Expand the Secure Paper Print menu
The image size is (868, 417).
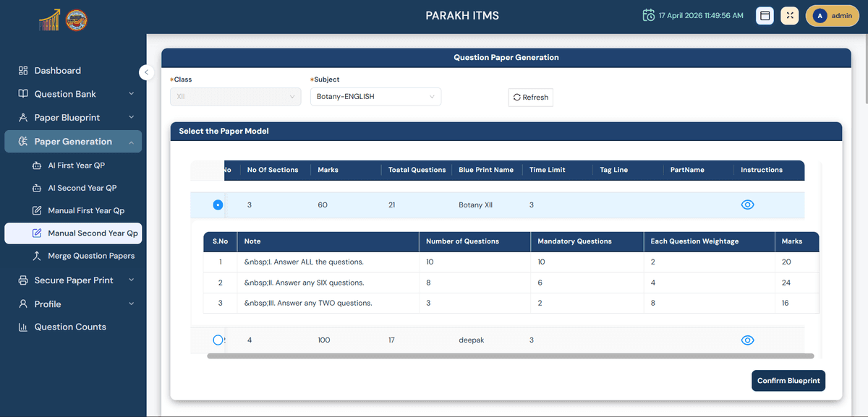click(73, 280)
